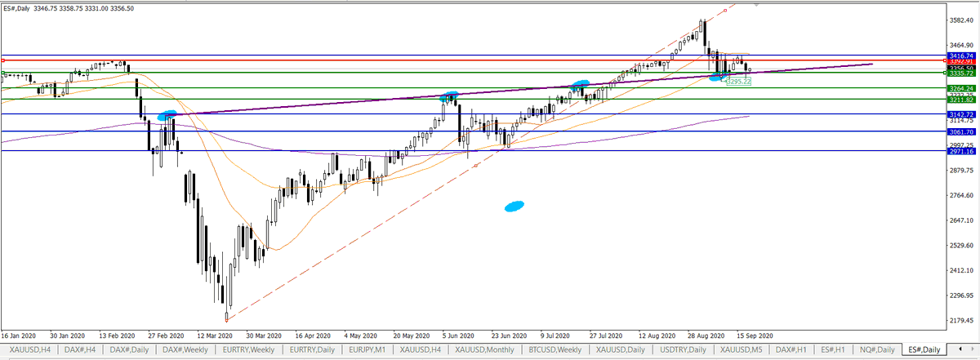The width and height of the screenshot is (980, 360).
Task: Click the 3295.22 trendline value label
Action: coord(737,82)
